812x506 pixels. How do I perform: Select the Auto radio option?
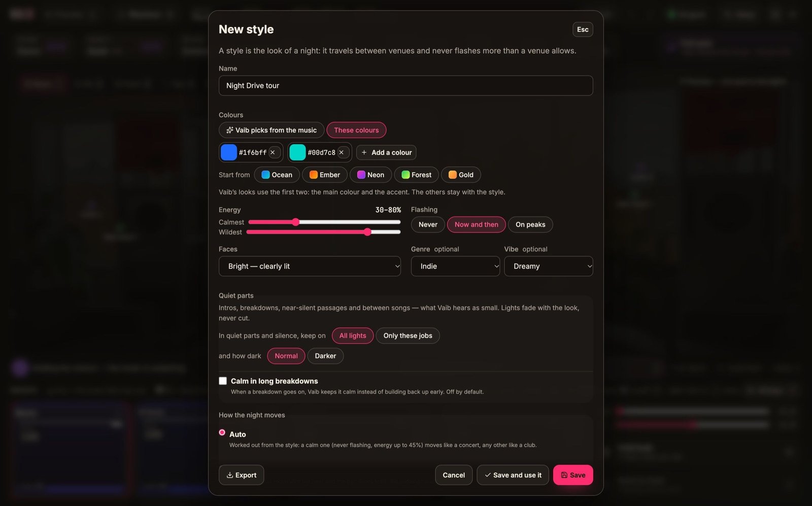[x=222, y=432]
